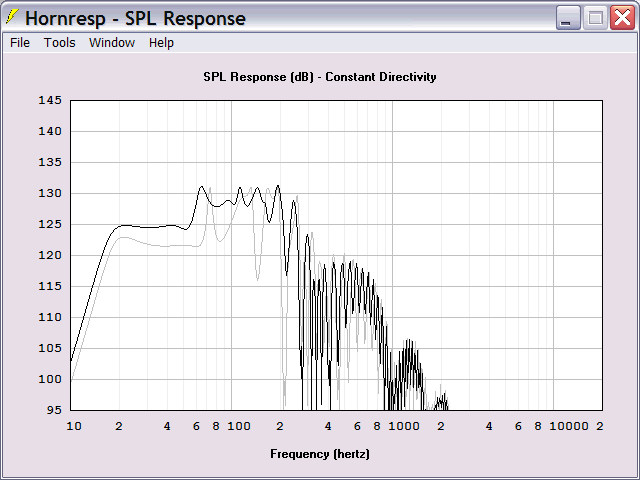Open the Help menu

[x=161, y=43]
